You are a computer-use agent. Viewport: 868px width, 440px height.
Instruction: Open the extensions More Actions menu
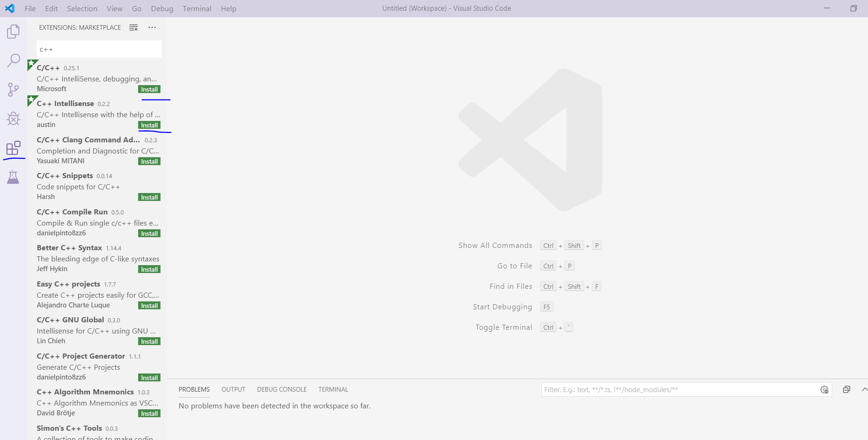pyautogui.click(x=152, y=27)
